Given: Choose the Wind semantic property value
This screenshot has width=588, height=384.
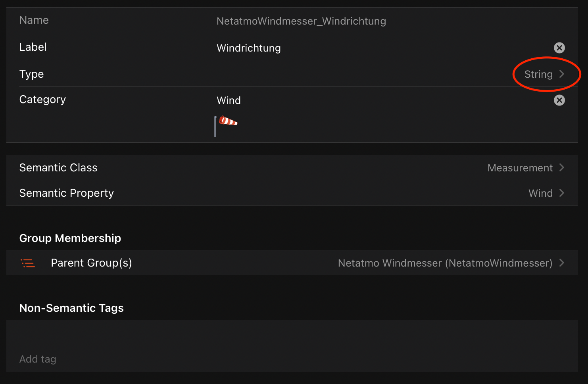Looking at the screenshot, I should (540, 193).
